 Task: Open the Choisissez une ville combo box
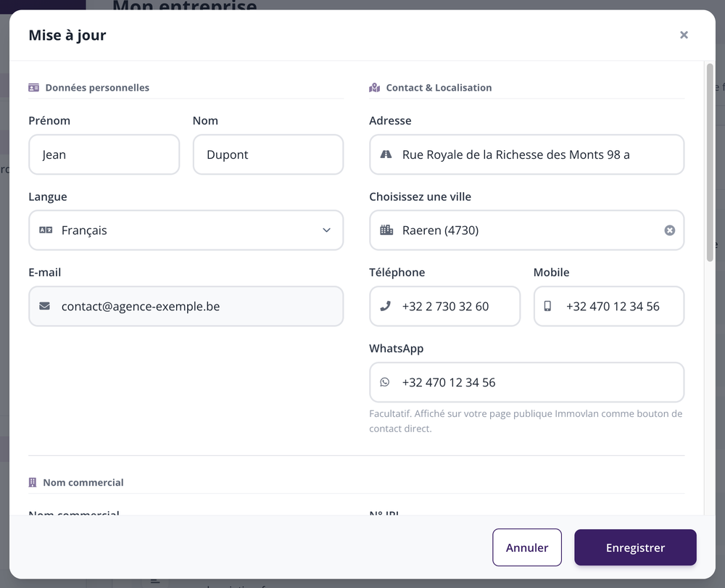coord(526,231)
